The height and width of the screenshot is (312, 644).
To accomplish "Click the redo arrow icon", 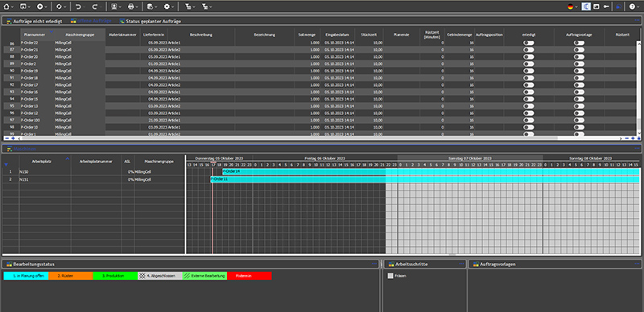I will click(x=94, y=6).
